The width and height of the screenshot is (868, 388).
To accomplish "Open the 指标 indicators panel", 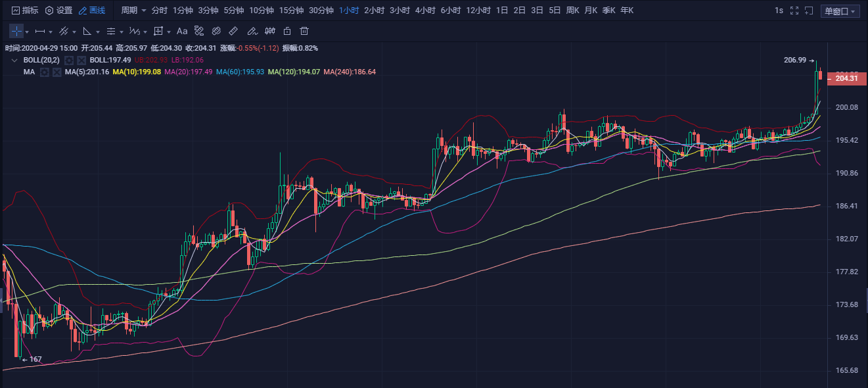I will coord(25,11).
